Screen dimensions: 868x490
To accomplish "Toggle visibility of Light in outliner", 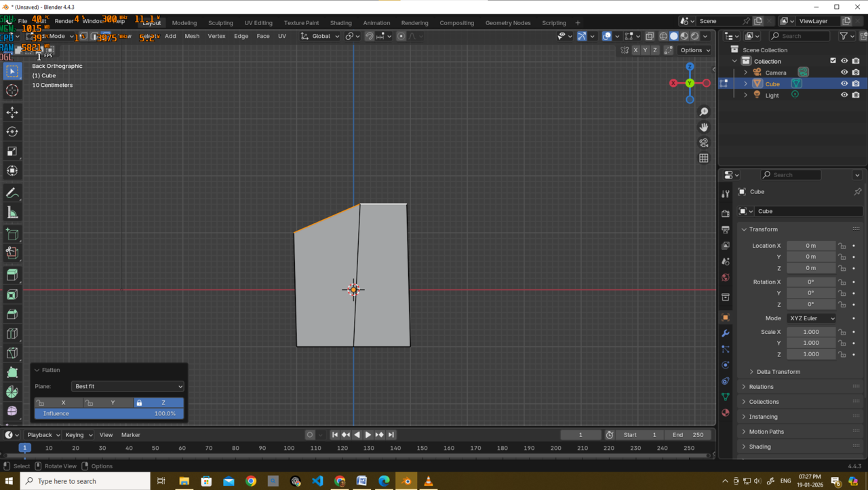I will point(844,95).
